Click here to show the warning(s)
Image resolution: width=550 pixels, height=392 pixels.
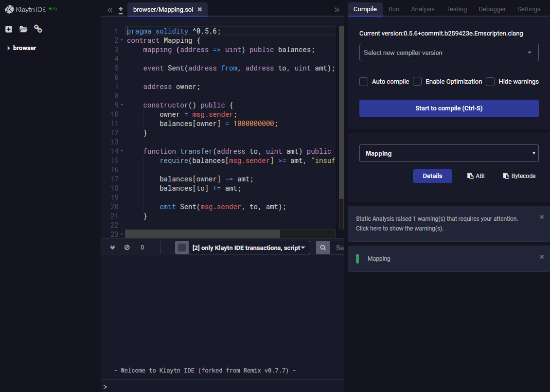pos(400,229)
